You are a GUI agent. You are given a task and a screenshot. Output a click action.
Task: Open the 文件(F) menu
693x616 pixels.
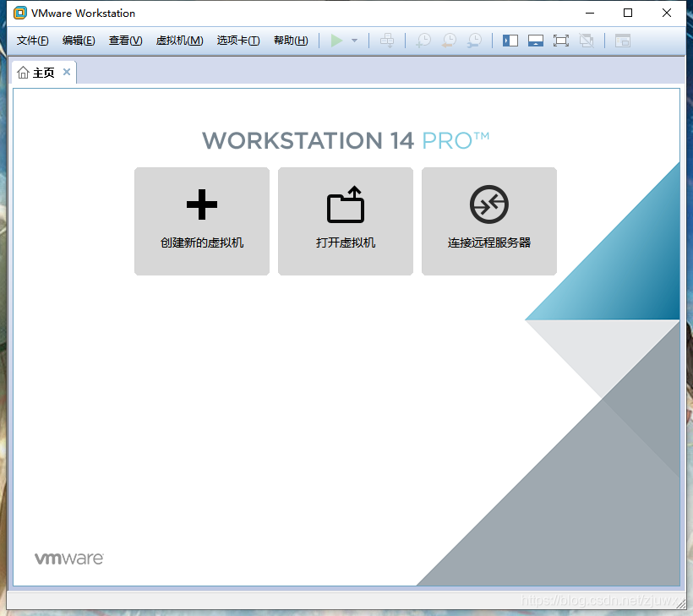(x=32, y=41)
